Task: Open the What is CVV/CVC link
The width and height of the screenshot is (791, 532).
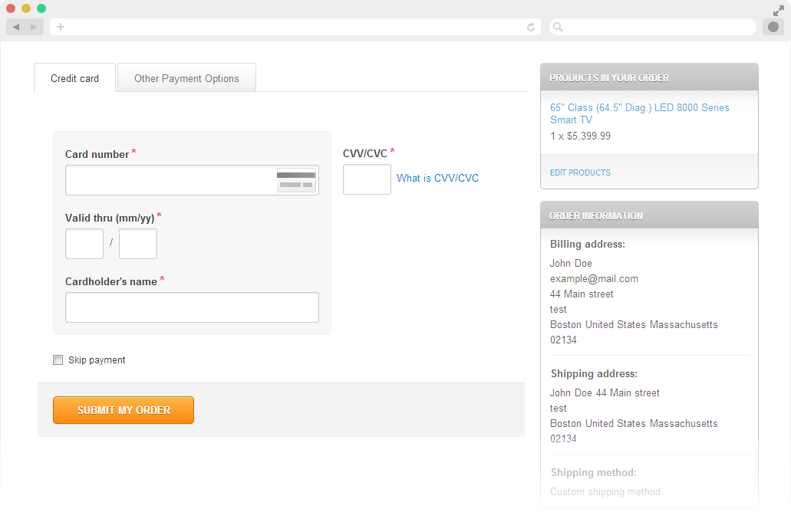Action: pos(437,179)
